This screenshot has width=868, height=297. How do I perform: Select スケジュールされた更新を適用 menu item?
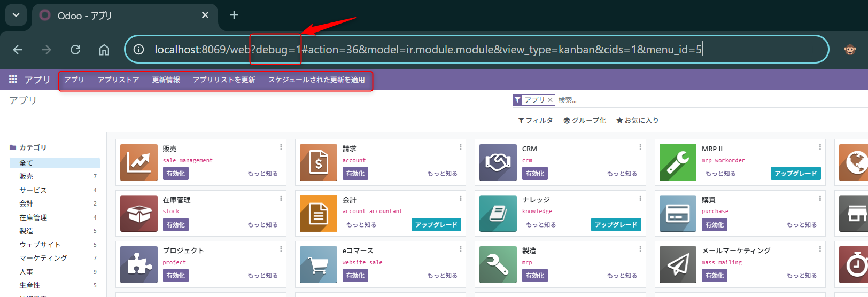pyautogui.click(x=316, y=80)
